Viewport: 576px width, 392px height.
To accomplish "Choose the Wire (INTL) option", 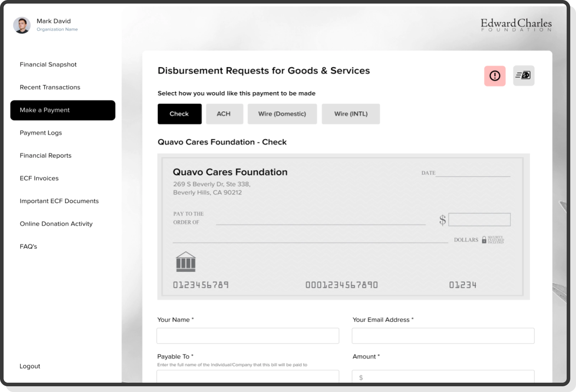I will [351, 114].
